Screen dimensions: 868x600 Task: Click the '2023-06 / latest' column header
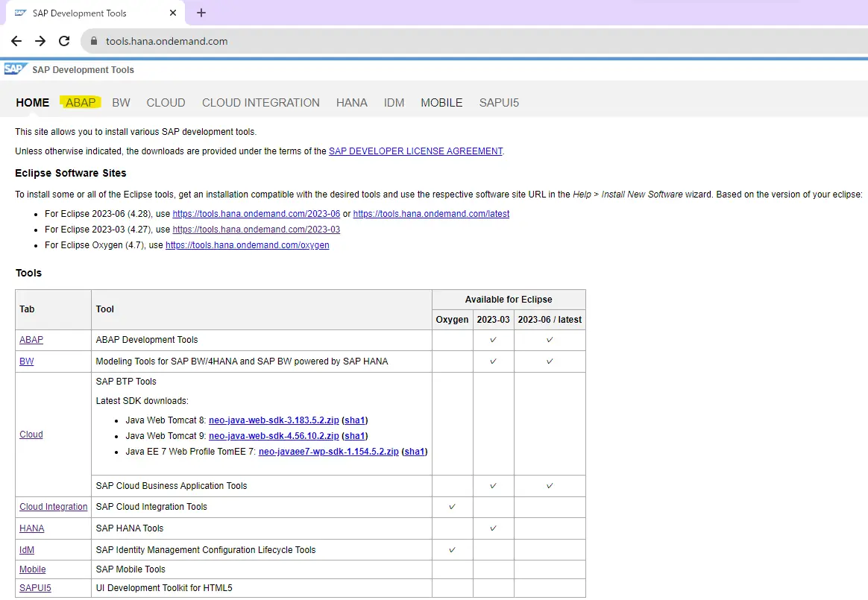550,319
